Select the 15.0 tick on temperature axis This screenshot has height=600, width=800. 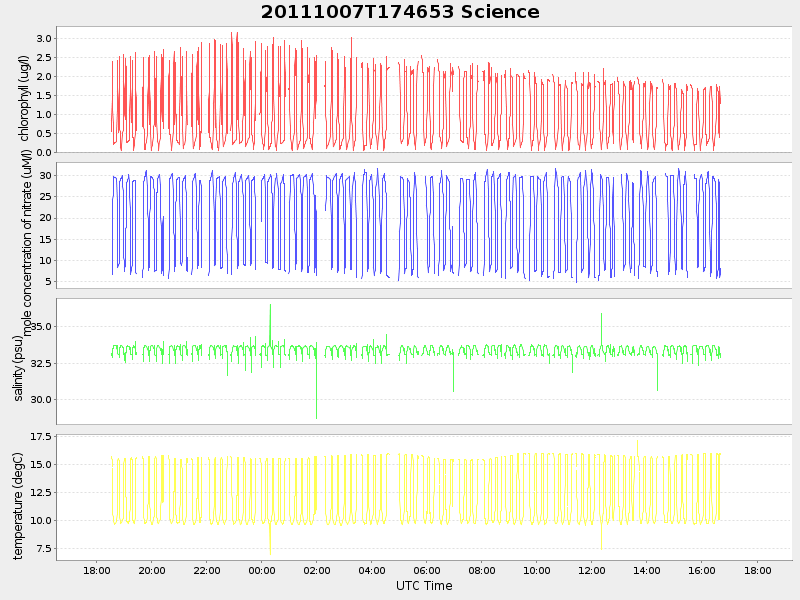(x=41, y=465)
